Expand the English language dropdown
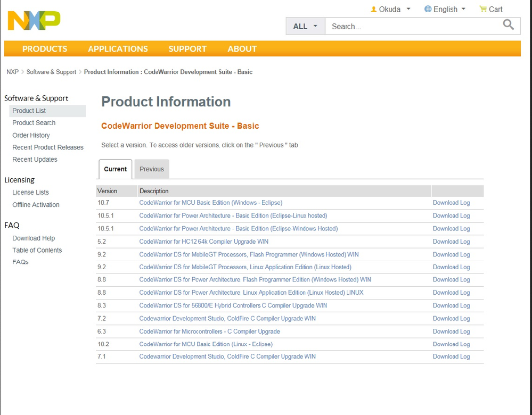532x415 pixels. pos(463,9)
